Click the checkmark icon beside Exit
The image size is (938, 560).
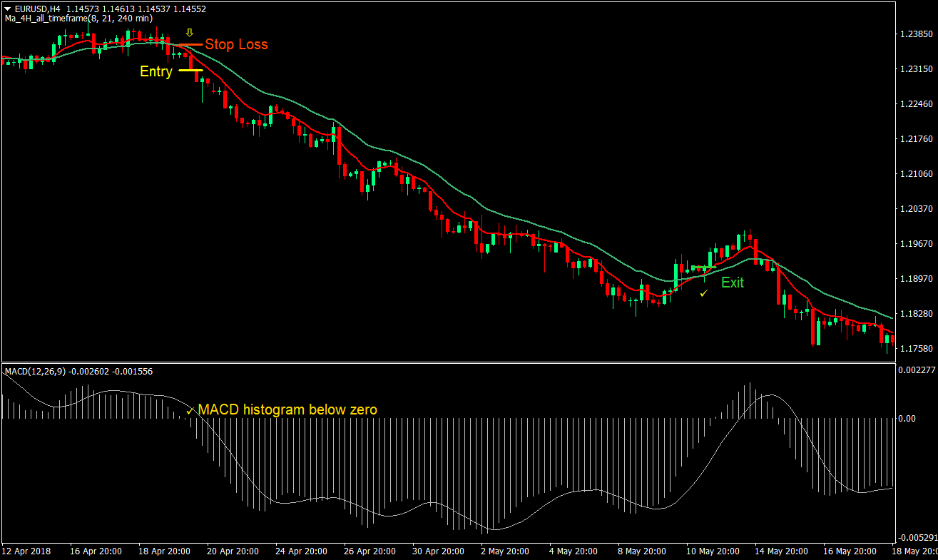pyautogui.click(x=704, y=292)
